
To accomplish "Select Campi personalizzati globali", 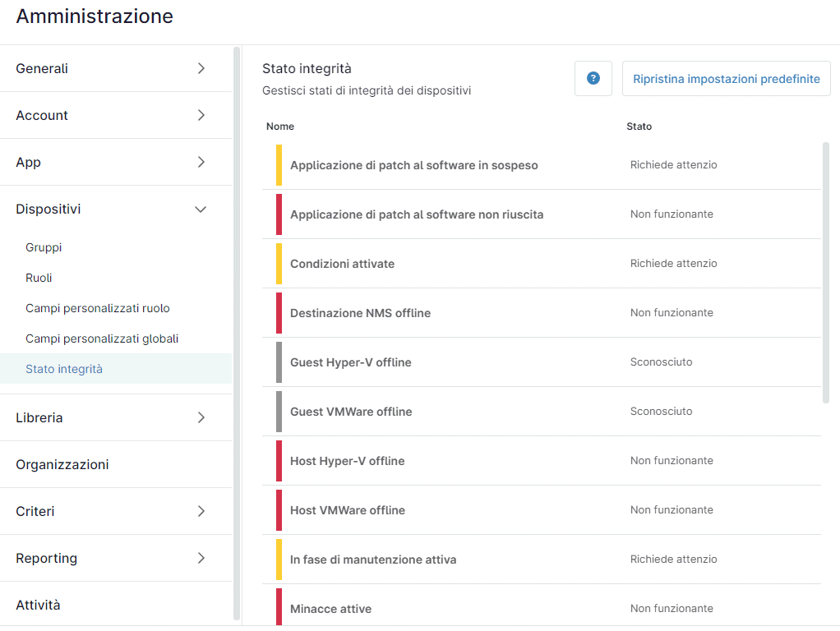I will click(102, 339).
